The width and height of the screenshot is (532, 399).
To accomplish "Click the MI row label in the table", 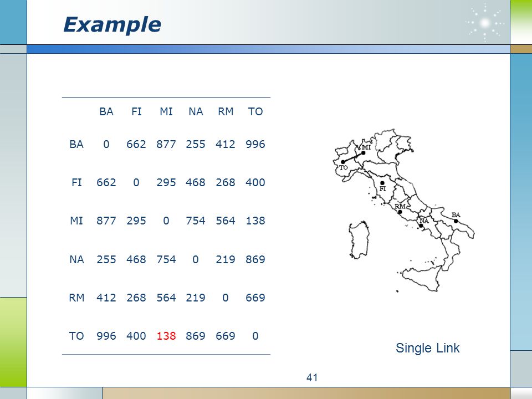I will [76, 221].
